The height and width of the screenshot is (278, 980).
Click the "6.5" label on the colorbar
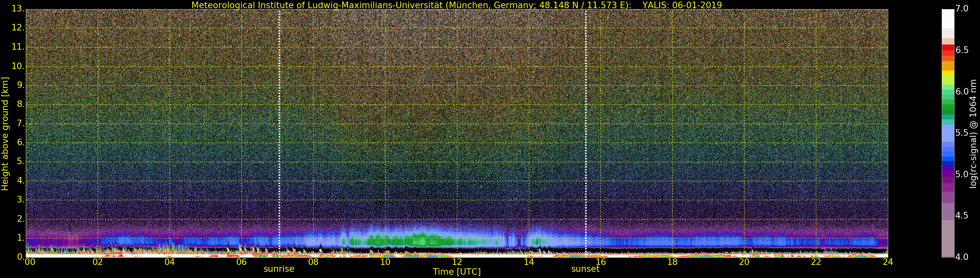(x=962, y=50)
